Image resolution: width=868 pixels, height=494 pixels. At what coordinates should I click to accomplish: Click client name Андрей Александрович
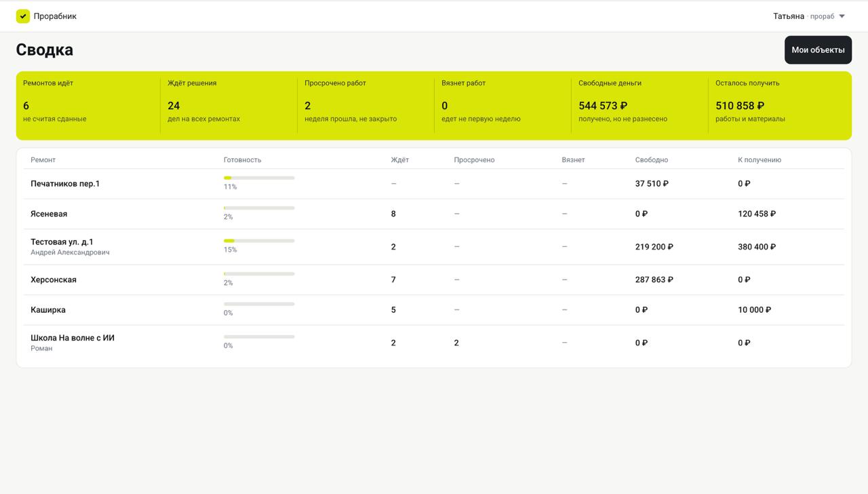pos(70,252)
